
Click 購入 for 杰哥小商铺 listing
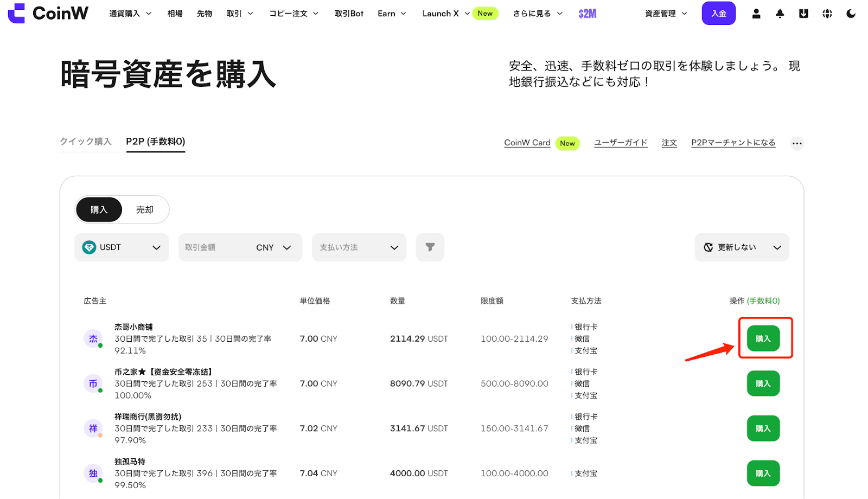pos(763,338)
